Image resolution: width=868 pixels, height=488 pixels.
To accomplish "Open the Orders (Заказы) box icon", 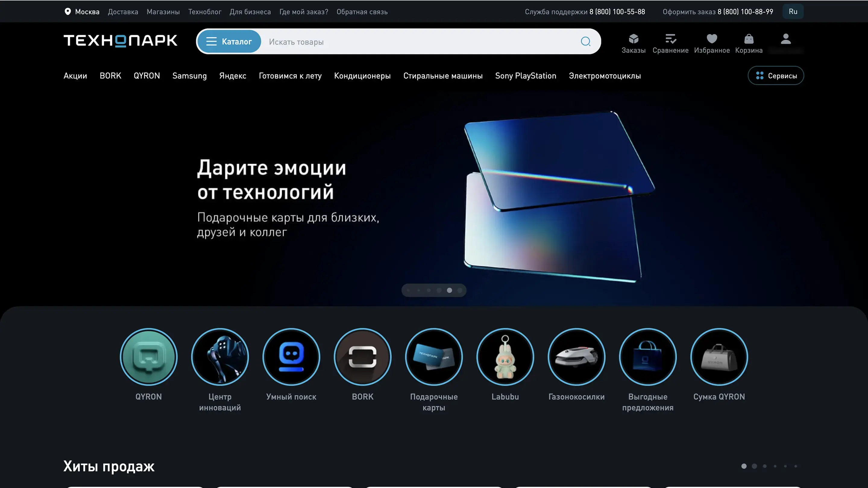I will [x=633, y=39].
